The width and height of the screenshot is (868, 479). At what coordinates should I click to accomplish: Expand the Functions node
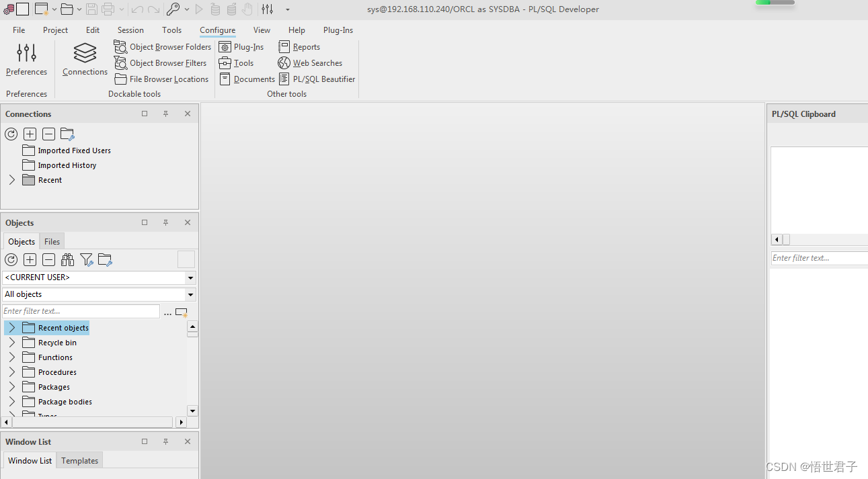coord(11,357)
